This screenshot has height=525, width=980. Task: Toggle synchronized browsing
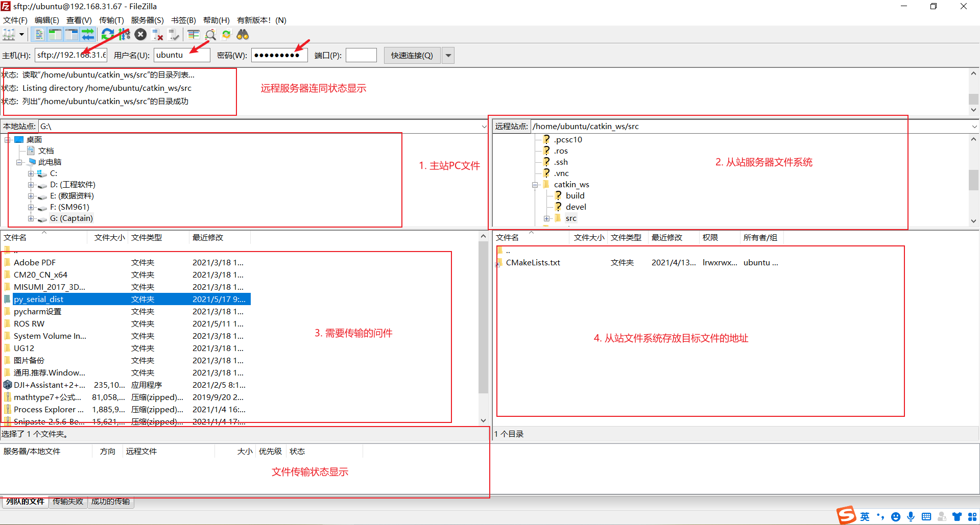pyautogui.click(x=226, y=35)
